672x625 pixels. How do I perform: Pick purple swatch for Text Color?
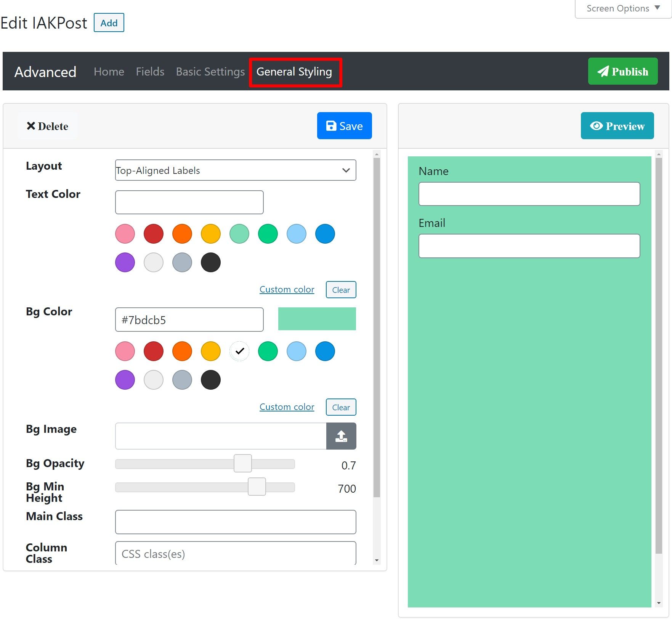pyautogui.click(x=125, y=262)
